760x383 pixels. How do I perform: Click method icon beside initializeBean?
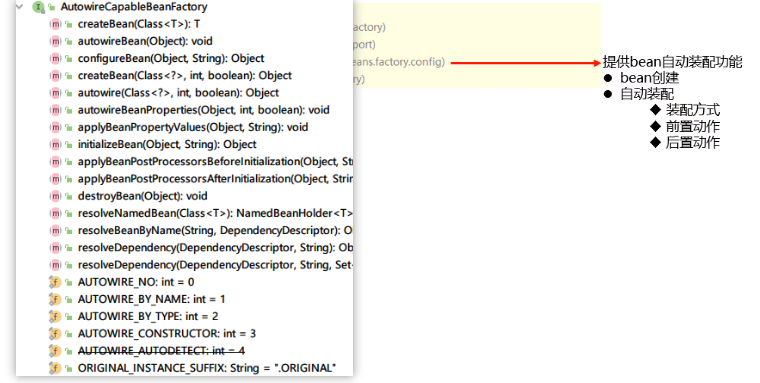56,144
